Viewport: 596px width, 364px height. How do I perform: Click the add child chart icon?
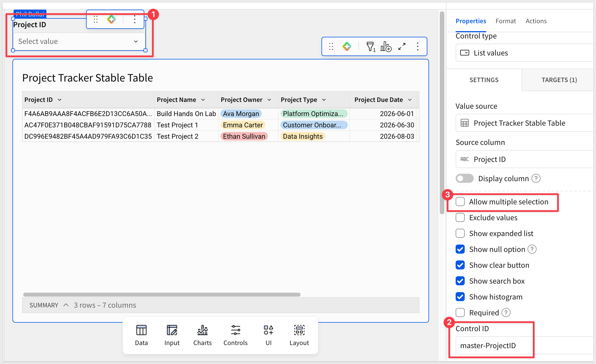[386, 46]
